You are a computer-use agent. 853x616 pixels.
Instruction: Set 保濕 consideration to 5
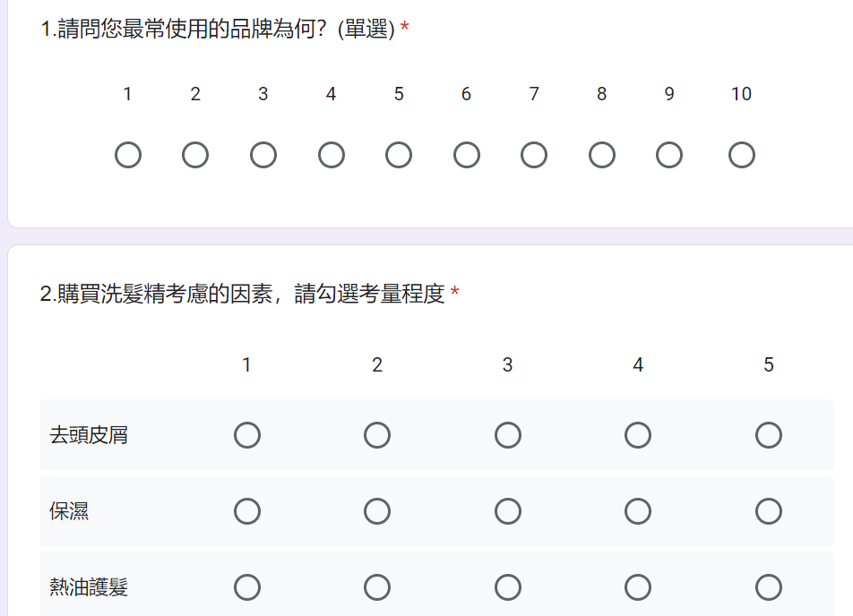click(x=769, y=512)
